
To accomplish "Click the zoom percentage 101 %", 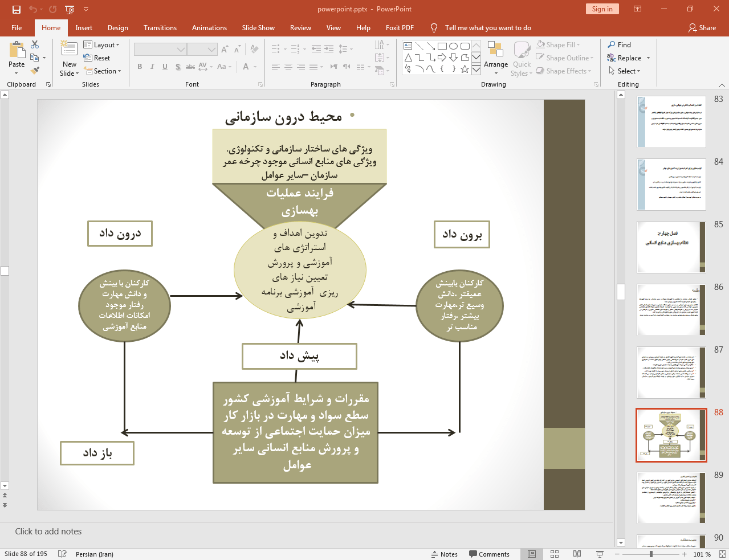I will click(x=702, y=554).
